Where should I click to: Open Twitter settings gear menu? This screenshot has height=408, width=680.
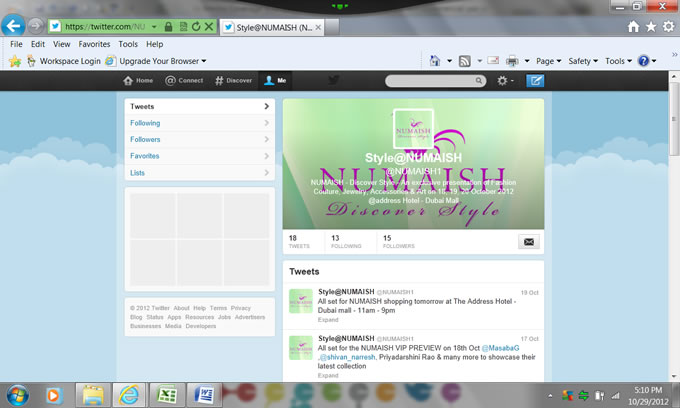click(505, 81)
